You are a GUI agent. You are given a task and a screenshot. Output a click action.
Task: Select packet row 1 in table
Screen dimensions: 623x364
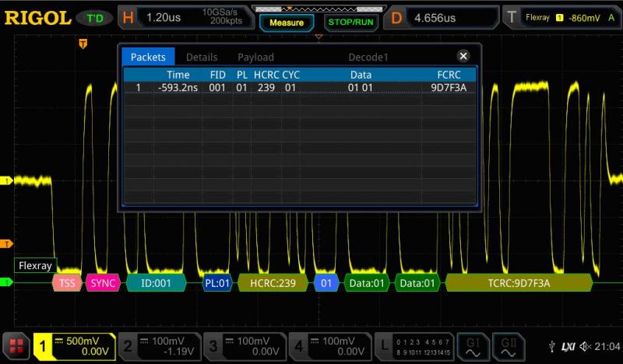click(300, 88)
